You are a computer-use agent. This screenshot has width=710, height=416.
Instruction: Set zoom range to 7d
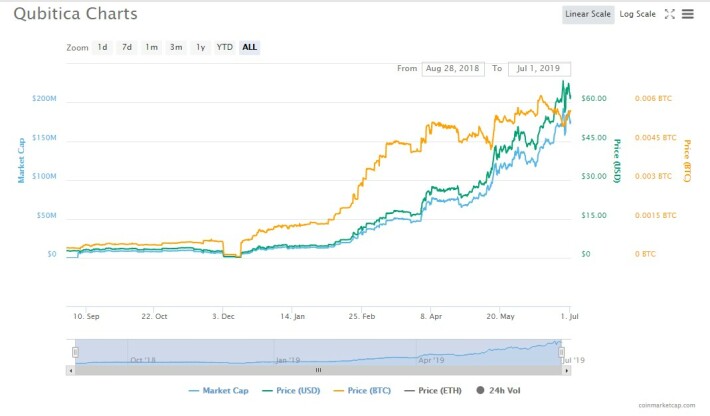click(127, 47)
